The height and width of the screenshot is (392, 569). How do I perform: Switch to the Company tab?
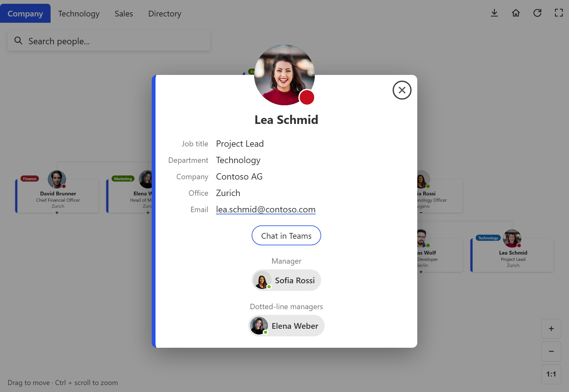[25, 14]
